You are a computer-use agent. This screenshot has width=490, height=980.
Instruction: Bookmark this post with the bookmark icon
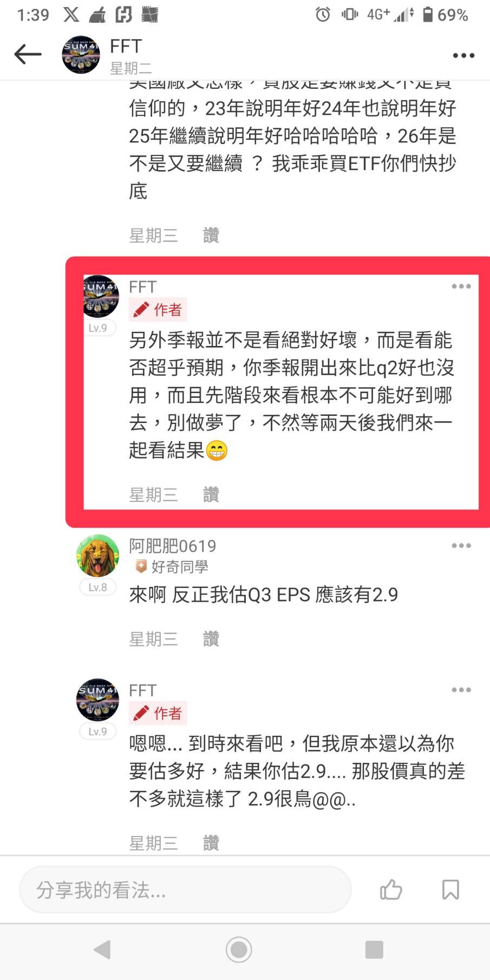click(450, 890)
